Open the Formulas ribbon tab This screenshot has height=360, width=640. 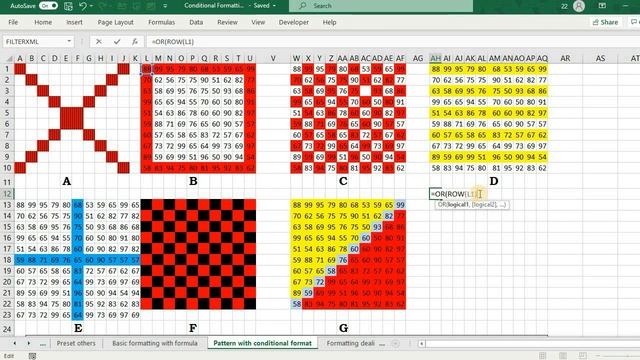pos(161,22)
